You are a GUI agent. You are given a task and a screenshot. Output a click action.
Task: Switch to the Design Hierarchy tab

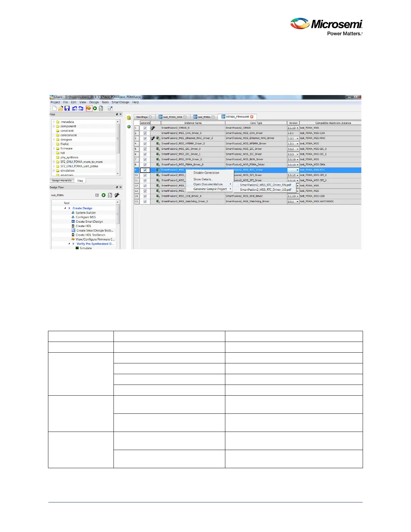coord(62,181)
